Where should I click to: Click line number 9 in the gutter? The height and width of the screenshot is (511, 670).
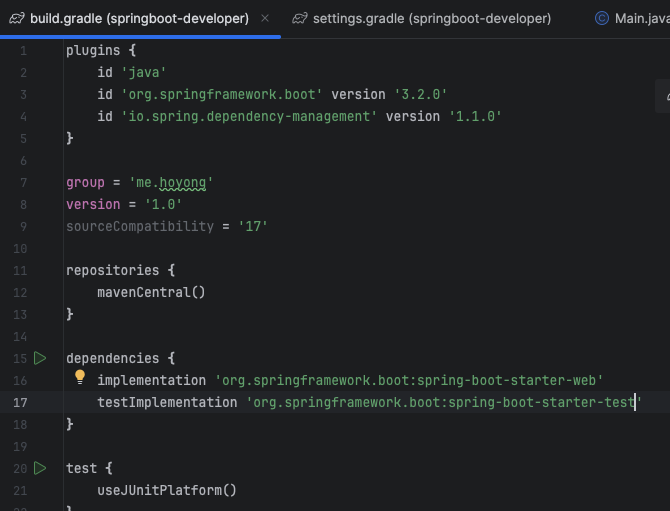[x=24, y=226]
